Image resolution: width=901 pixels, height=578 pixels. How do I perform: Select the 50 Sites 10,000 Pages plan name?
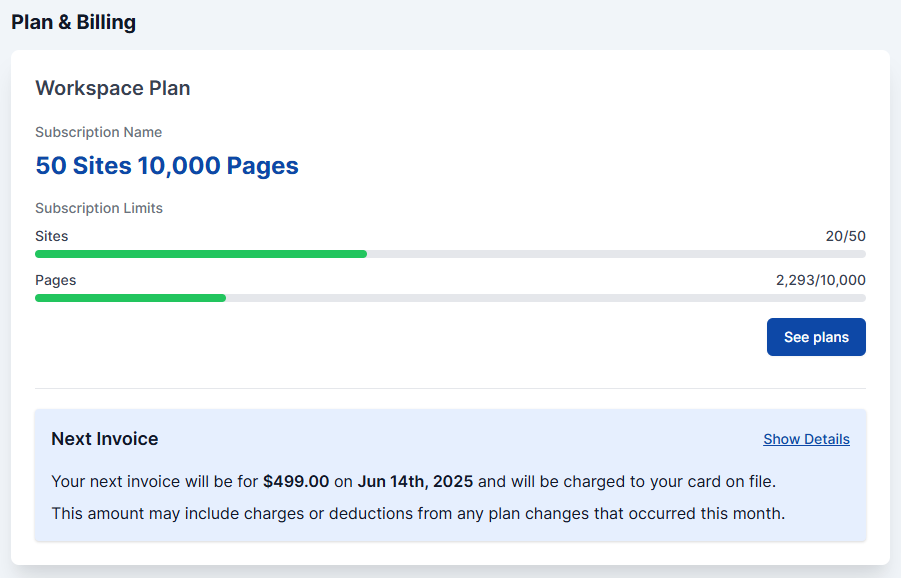tap(167, 166)
